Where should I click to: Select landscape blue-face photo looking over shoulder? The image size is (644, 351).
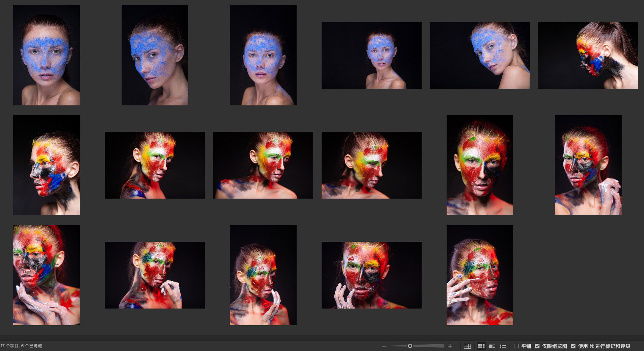pos(480,55)
